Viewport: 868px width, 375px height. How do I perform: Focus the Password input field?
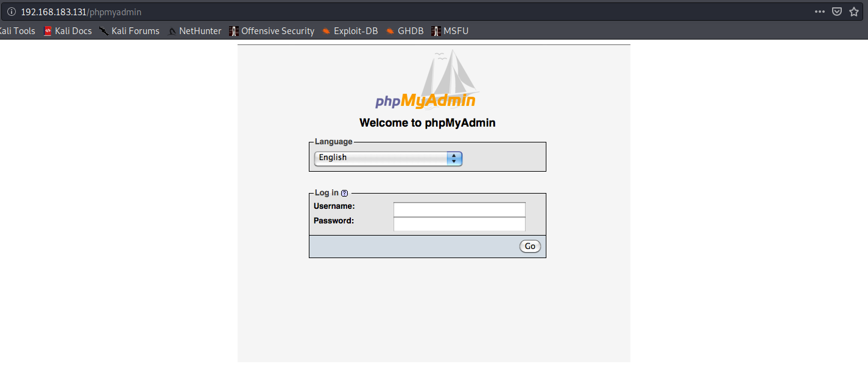(x=459, y=224)
